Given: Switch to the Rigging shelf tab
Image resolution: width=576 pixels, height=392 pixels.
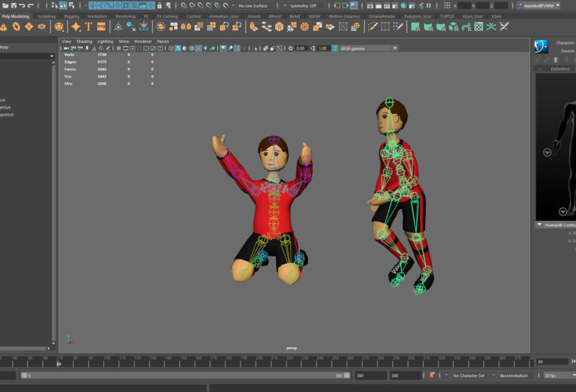Looking at the screenshot, I should pyautogui.click(x=71, y=15).
